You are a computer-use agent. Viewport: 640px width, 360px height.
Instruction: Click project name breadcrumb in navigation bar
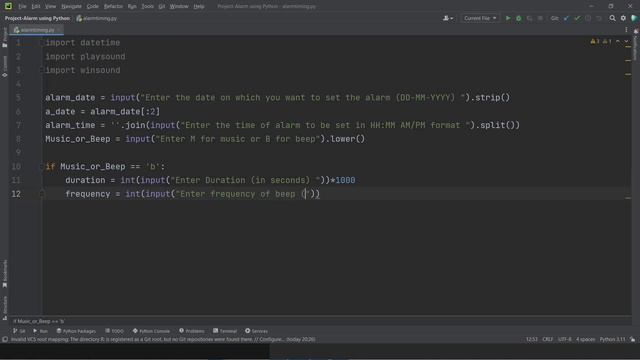point(37,18)
